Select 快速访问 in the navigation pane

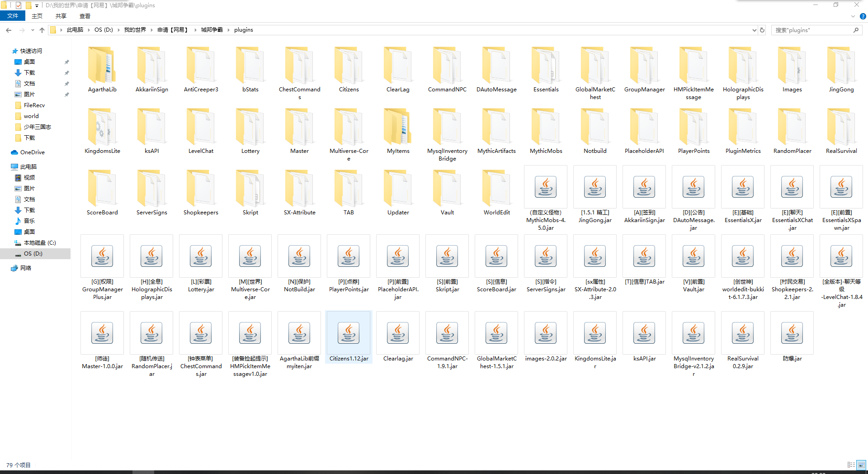tap(31, 51)
